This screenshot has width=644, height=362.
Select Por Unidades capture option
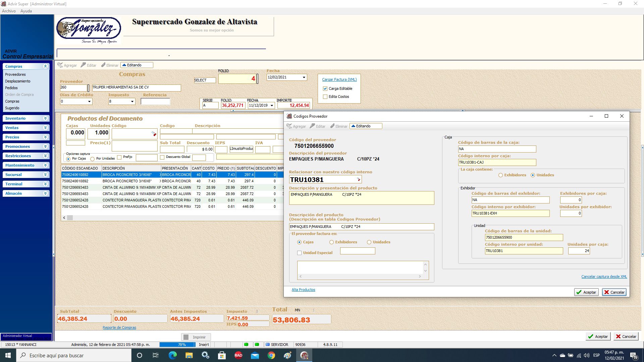tap(93, 159)
